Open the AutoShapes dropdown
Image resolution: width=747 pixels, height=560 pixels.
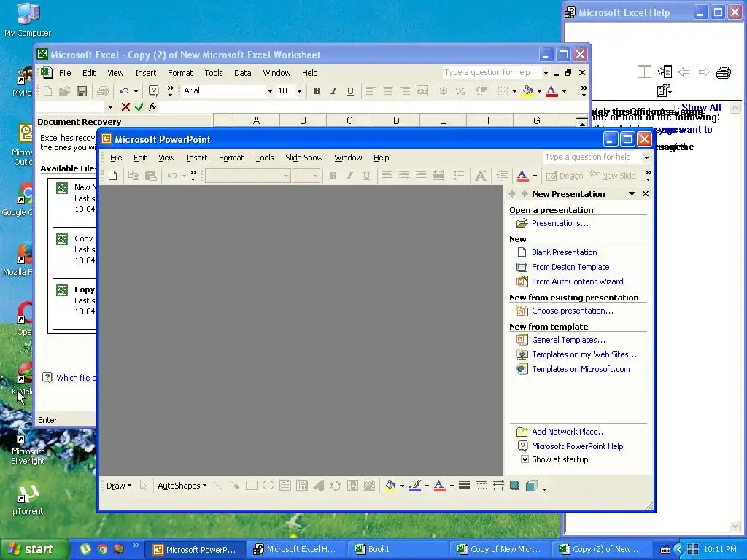[182, 486]
